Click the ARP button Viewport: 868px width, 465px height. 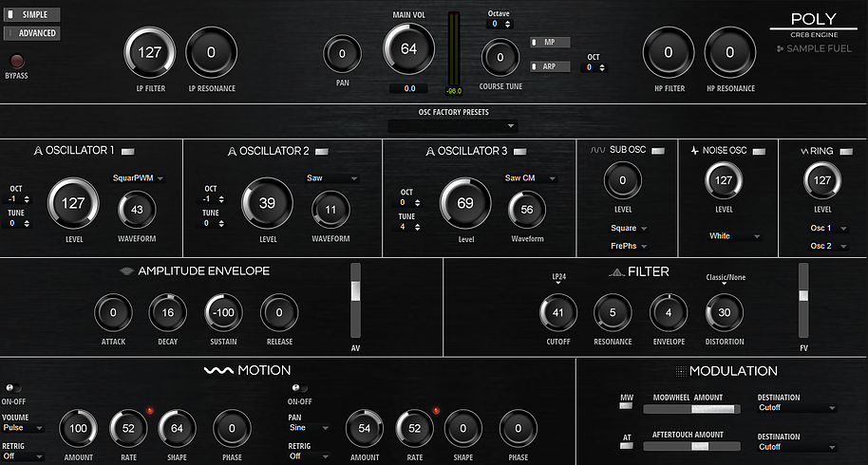(550, 66)
